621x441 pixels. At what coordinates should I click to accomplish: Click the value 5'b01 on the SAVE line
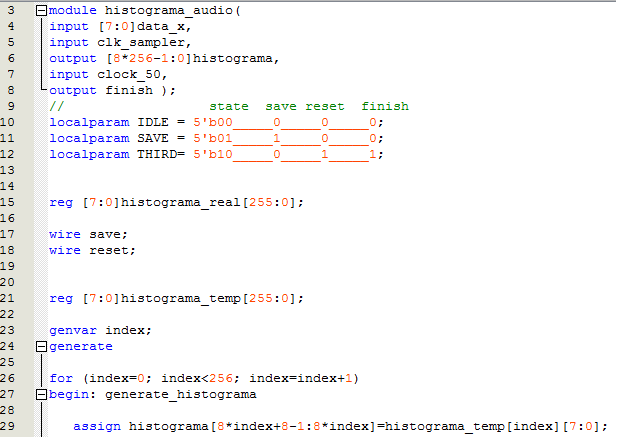click(213, 139)
